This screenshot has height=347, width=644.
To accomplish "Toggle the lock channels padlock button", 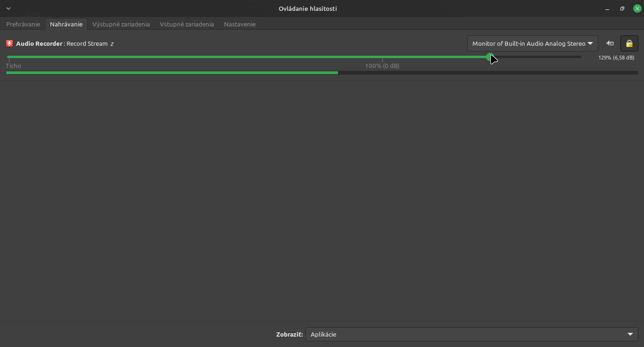I will click(x=629, y=43).
